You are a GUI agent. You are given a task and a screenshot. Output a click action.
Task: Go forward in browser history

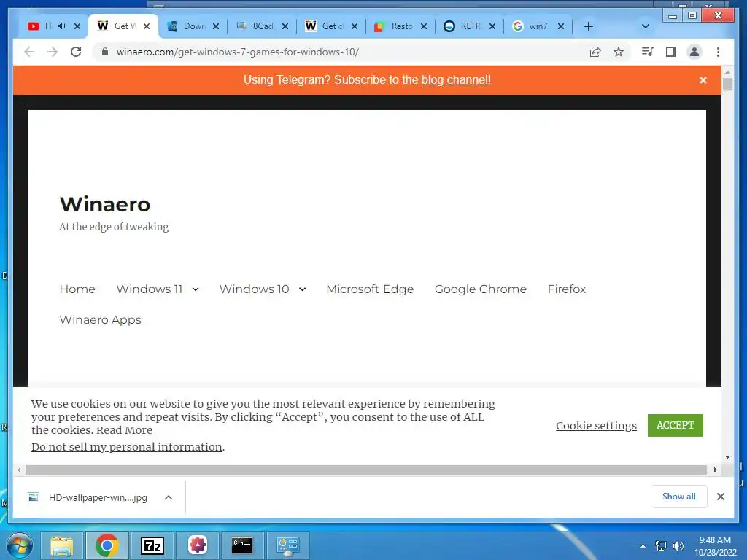point(53,52)
